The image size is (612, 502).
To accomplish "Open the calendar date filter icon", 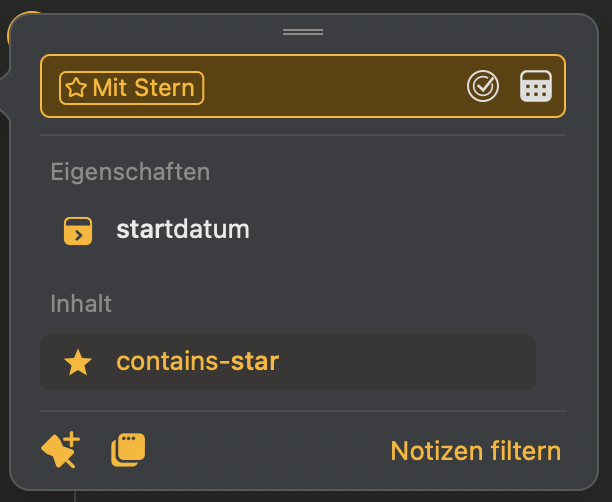I will point(536,87).
